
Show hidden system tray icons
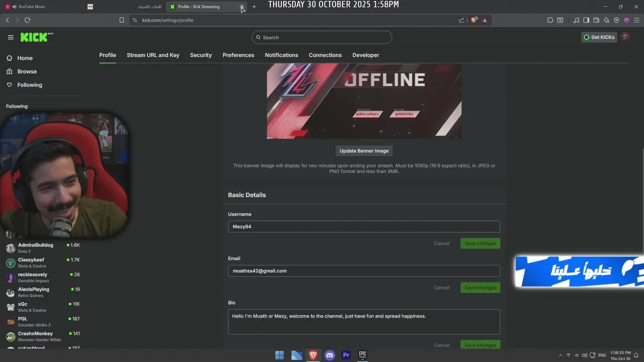[x=560, y=355]
